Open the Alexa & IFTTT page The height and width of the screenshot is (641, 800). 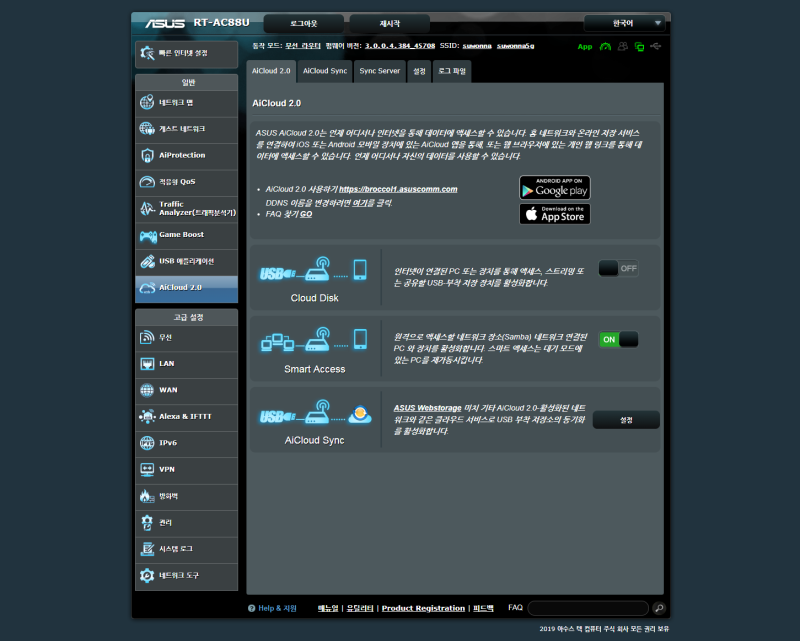point(186,417)
